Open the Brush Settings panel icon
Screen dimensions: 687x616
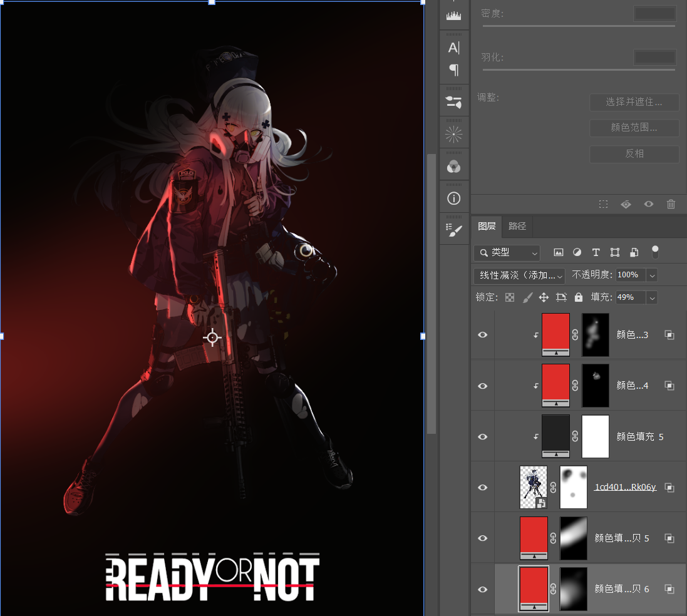(x=454, y=101)
